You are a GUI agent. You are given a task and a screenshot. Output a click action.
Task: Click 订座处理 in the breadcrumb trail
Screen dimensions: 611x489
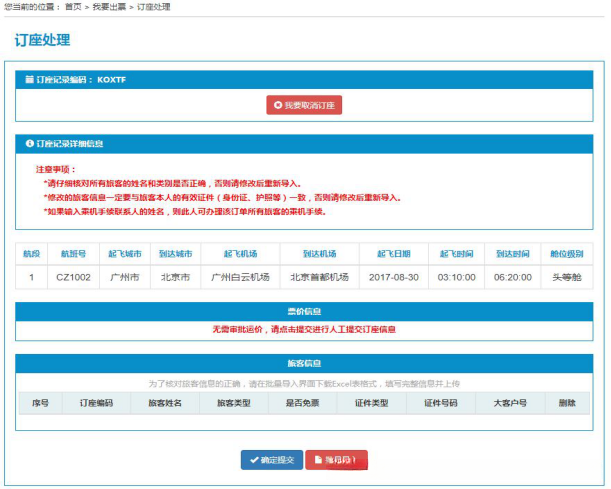(x=154, y=7)
